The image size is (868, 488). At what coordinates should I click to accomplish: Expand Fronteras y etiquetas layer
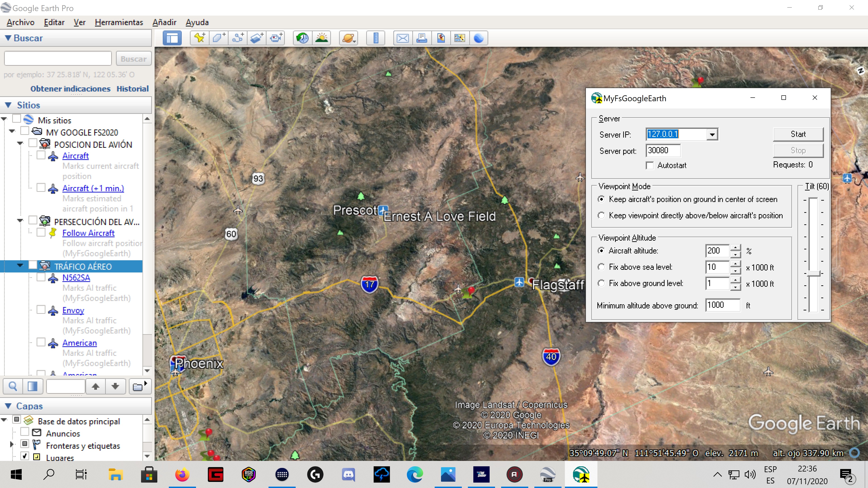coord(12,444)
